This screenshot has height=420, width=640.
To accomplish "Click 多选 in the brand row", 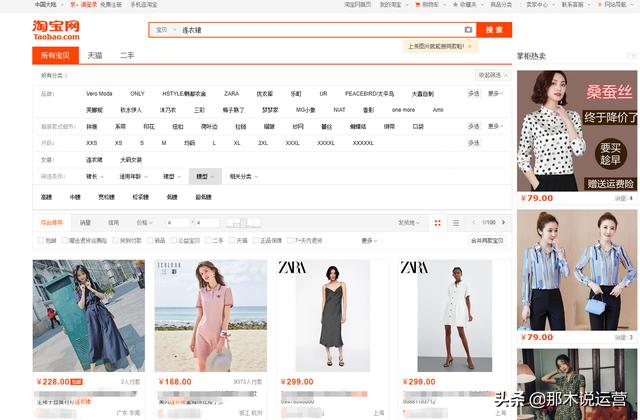I will (x=473, y=93).
